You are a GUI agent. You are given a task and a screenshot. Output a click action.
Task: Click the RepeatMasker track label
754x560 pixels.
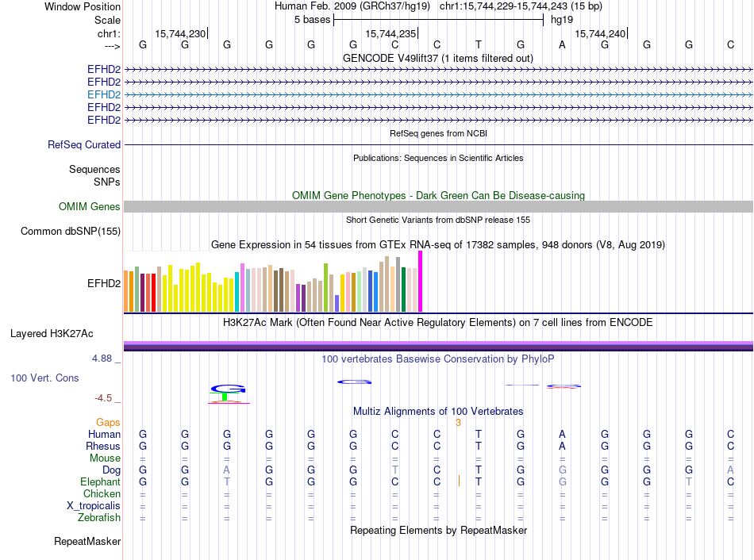click(x=87, y=542)
